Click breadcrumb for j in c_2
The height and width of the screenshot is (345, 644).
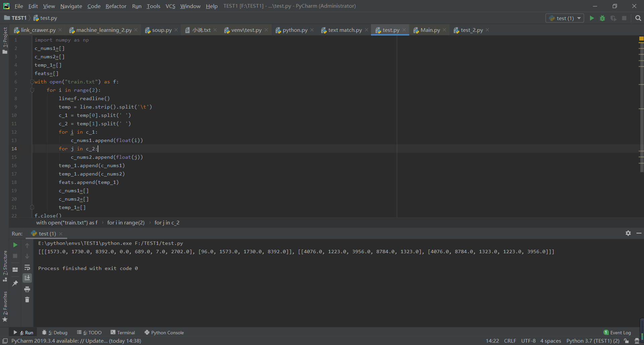[x=166, y=222]
